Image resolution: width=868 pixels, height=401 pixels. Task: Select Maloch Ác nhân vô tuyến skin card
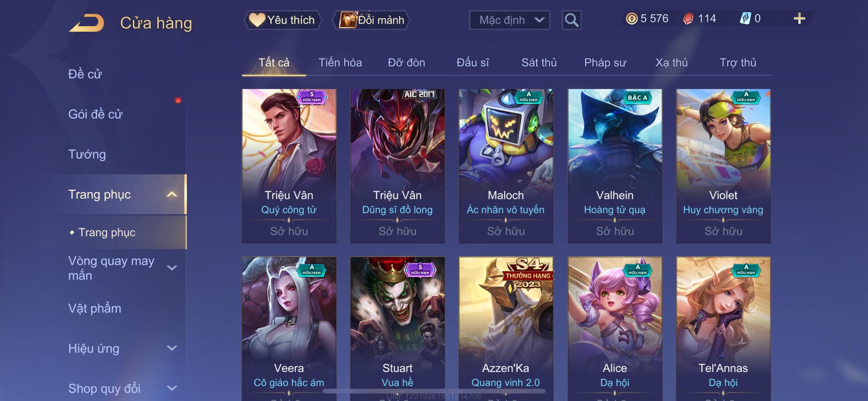tap(506, 166)
